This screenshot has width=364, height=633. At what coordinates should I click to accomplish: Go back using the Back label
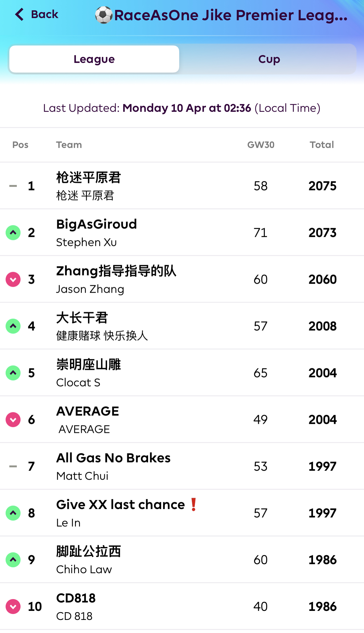point(44,14)
